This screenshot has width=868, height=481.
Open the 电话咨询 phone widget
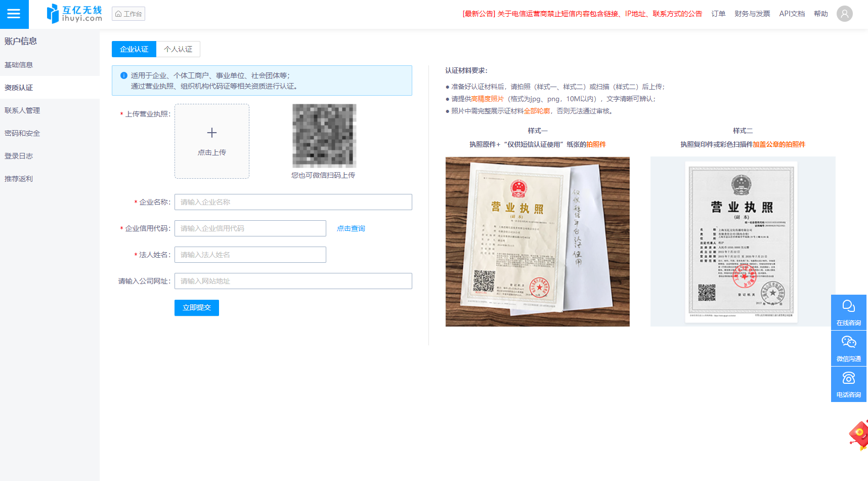848,384
